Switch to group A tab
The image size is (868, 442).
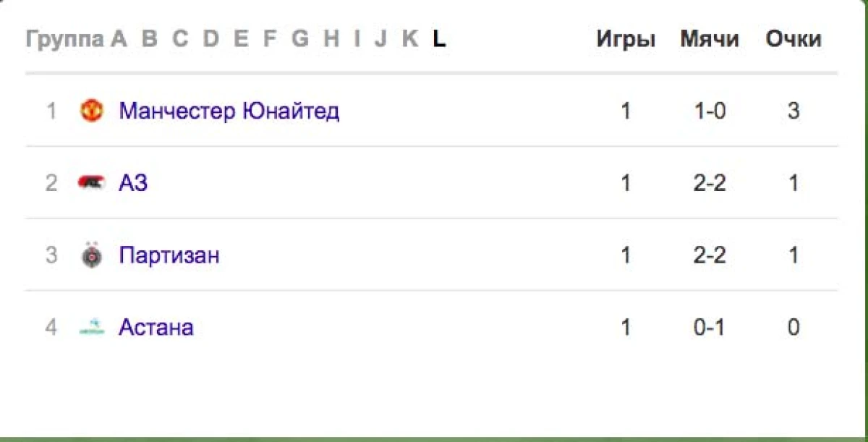click(x=119, y=38)
